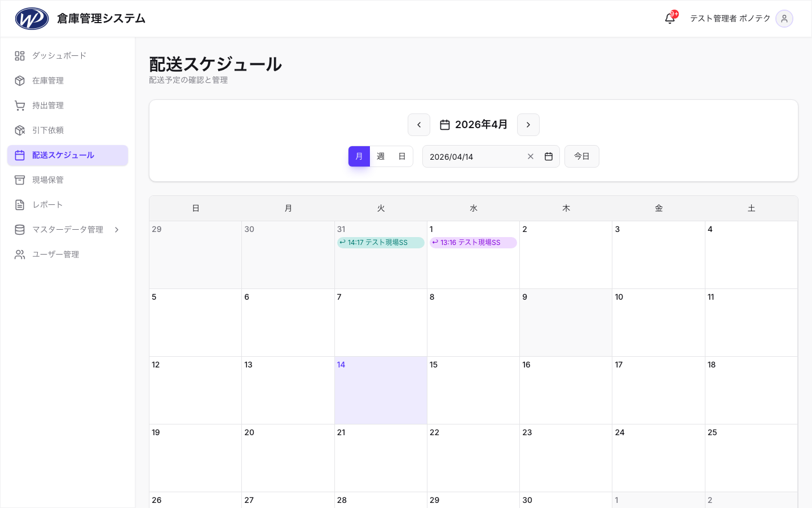Open the 13:16 テスト現場SS event

click(x=473, y=243)
